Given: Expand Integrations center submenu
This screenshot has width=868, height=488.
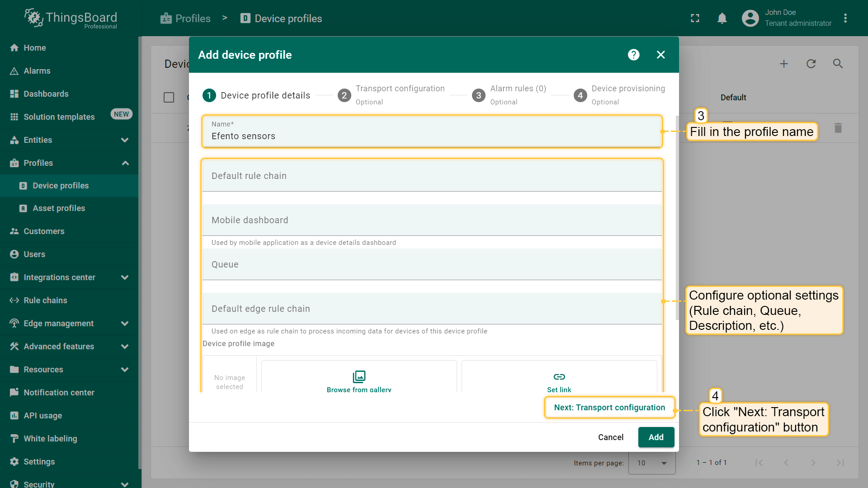Looking at the screenshot, I should click(125, 277).
